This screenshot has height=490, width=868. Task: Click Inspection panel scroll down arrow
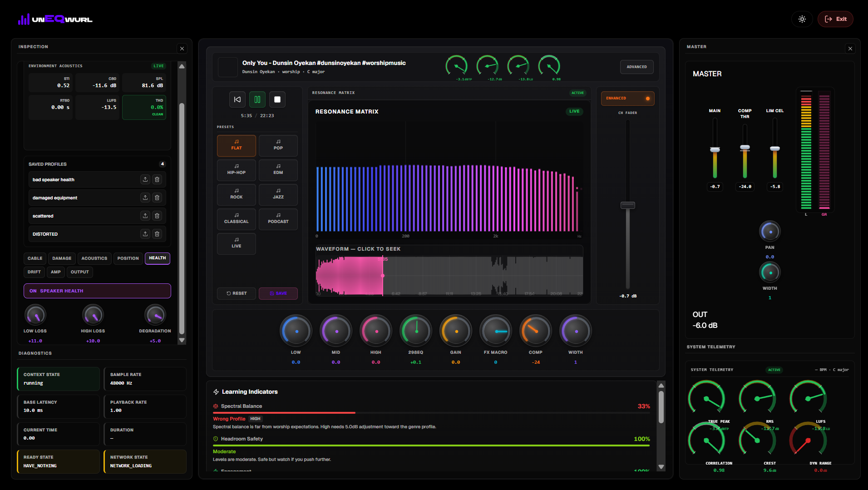point(182,340)
